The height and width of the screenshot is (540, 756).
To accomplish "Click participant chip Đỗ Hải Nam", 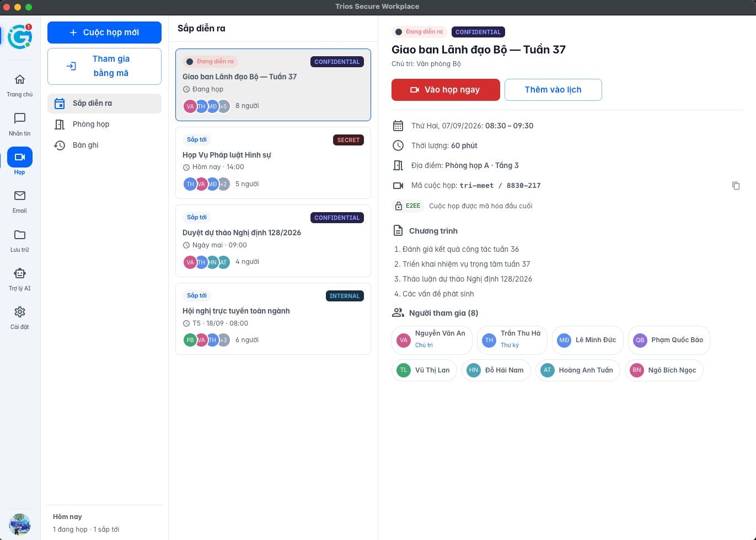I will point(496,370).
